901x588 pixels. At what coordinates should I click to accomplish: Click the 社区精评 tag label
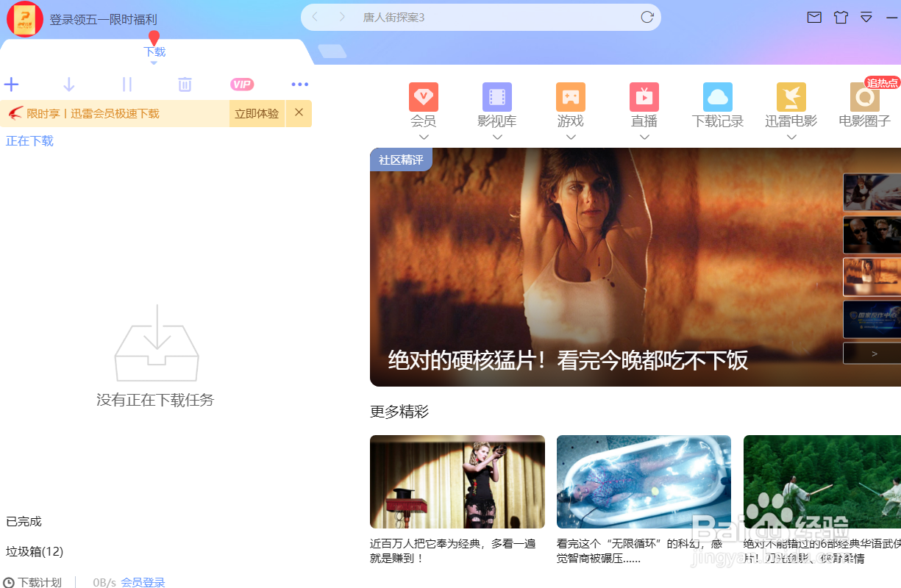(x=401, y=159)
